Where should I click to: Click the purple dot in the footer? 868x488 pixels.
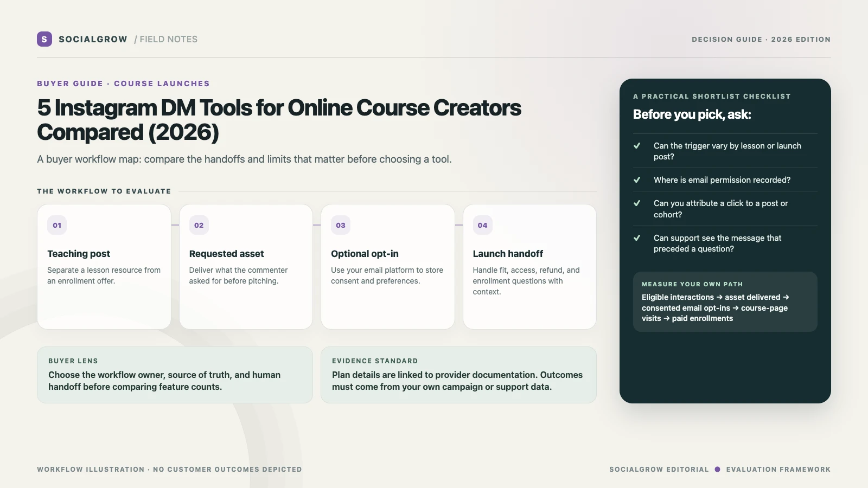click(717, 470)
